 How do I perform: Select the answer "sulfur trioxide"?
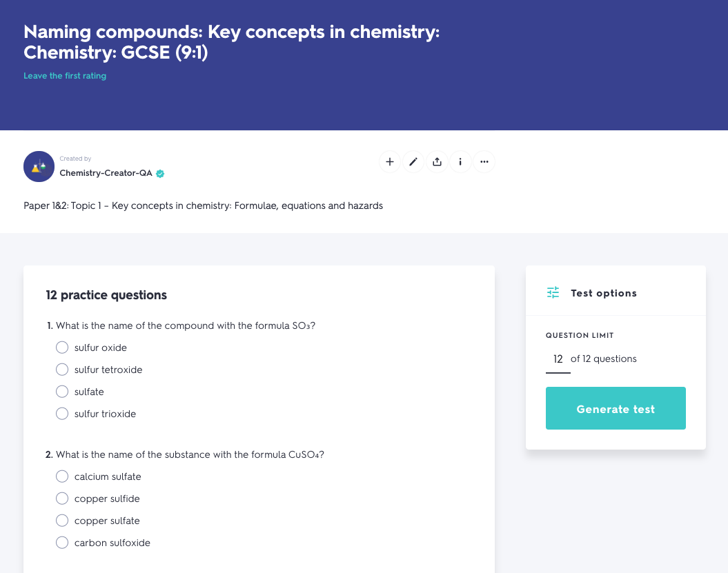[x=61, y=413]
